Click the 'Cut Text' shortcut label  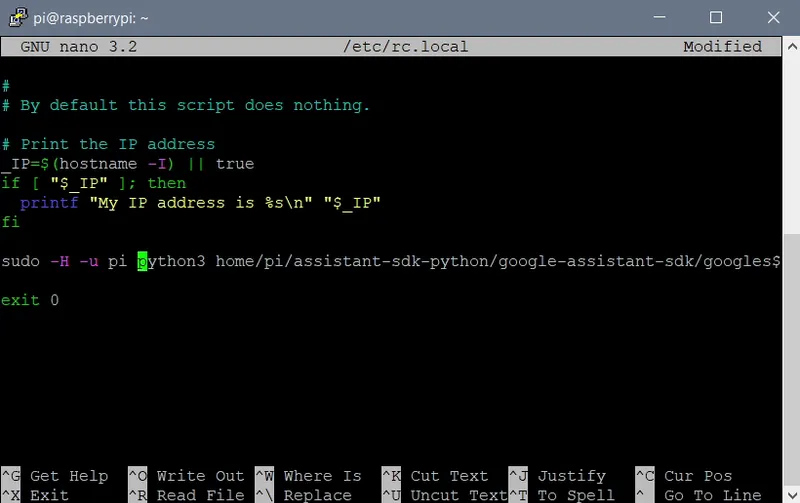click(x=449, y=476)
